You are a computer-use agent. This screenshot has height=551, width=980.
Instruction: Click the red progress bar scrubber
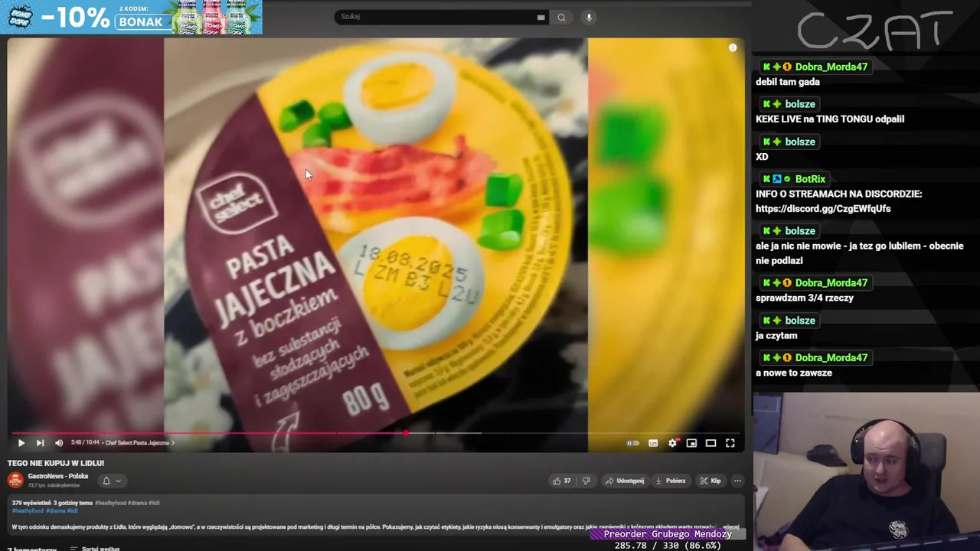[406, 433]
